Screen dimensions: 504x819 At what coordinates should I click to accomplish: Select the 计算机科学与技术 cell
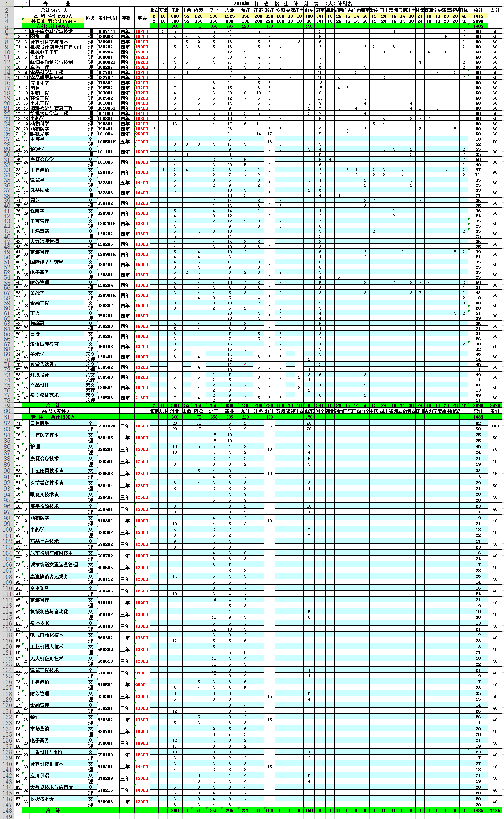point(57,42)
